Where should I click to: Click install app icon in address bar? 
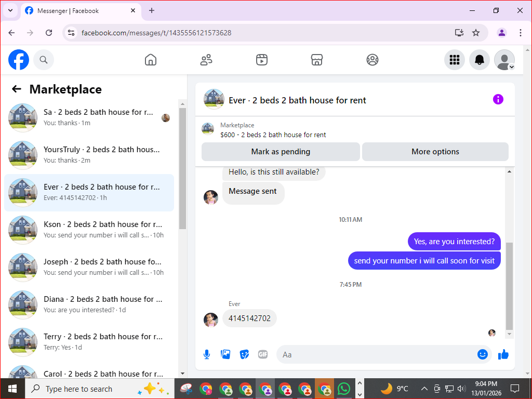point(459,33)
